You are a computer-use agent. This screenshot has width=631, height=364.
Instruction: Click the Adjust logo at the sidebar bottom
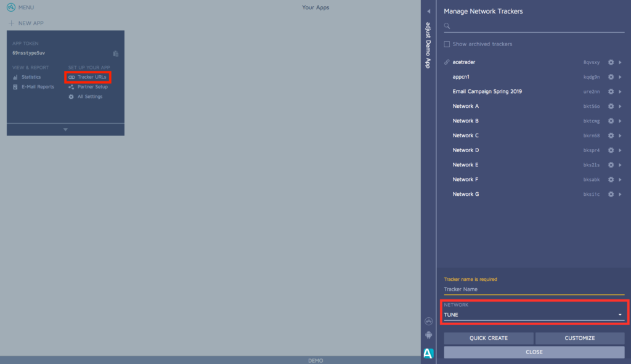(x=428, y=352)
